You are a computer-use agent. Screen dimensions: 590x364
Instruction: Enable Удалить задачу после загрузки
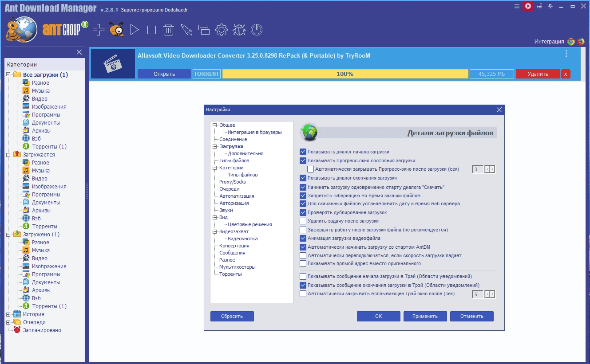[303, 221]
